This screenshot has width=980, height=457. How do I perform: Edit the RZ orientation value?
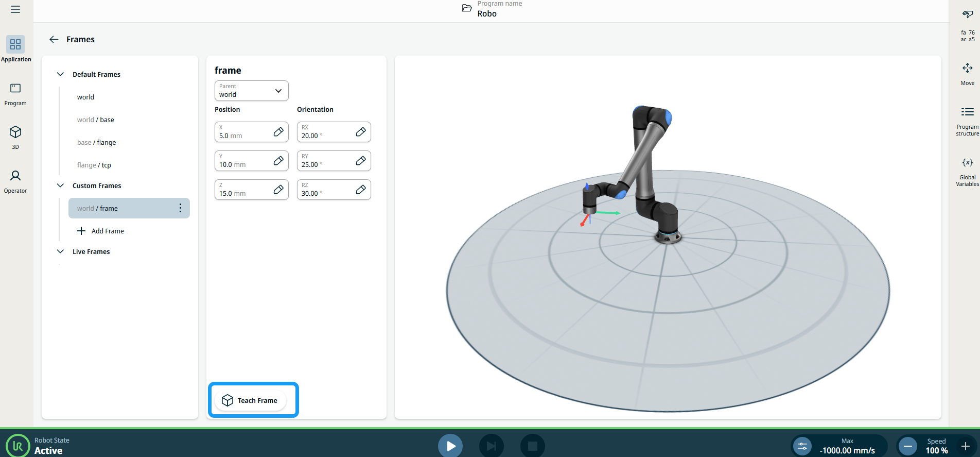(x=360, y=190)
